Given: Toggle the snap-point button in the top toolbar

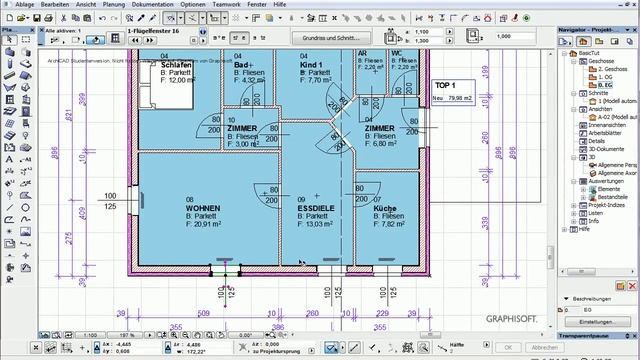Looking at the screenshot, I should (x=192, y=18).
